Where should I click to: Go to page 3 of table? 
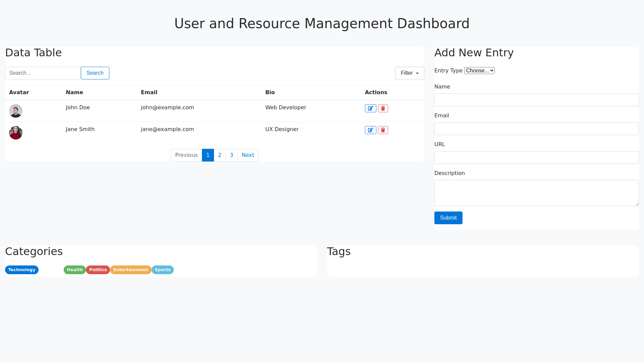pyautogui.click(x=231, y=155)
